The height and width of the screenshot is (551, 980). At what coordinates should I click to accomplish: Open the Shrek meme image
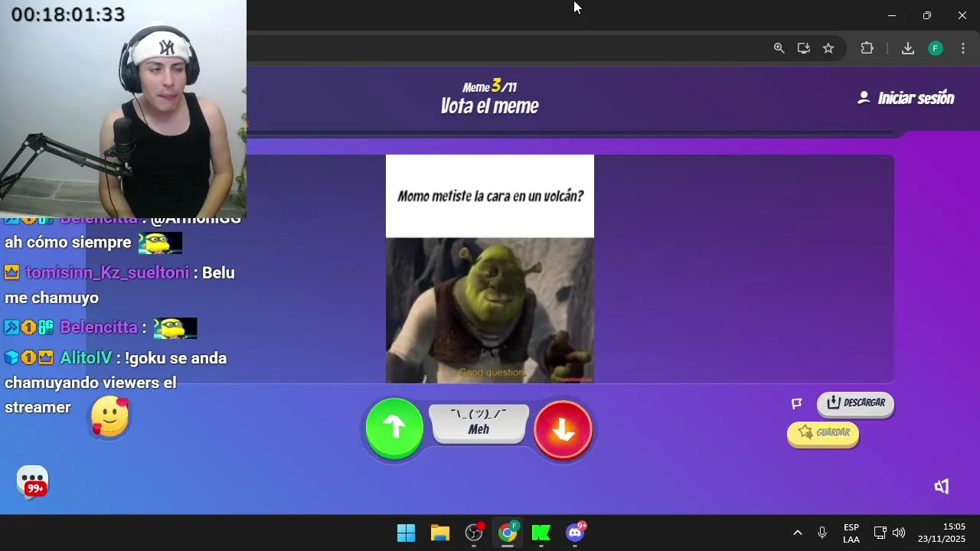point(490,269)
